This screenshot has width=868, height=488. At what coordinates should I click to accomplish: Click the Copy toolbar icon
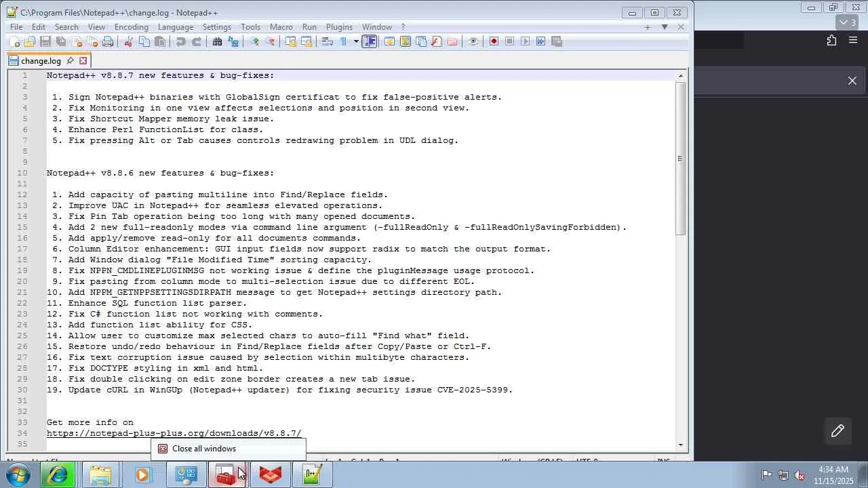[144, 41]
